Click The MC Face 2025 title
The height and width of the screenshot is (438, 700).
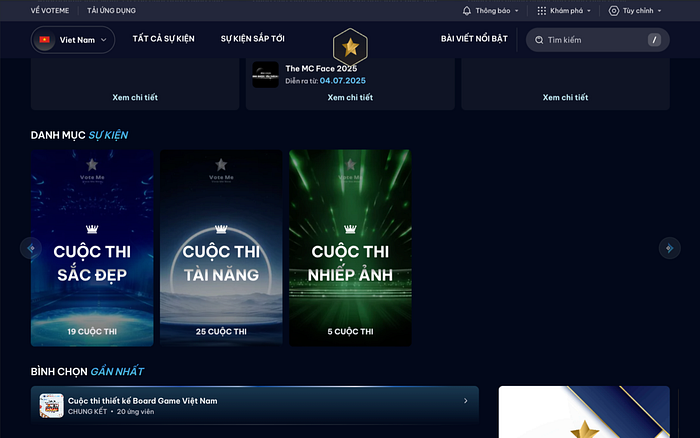pyautogui.click(x=321, y=69)
